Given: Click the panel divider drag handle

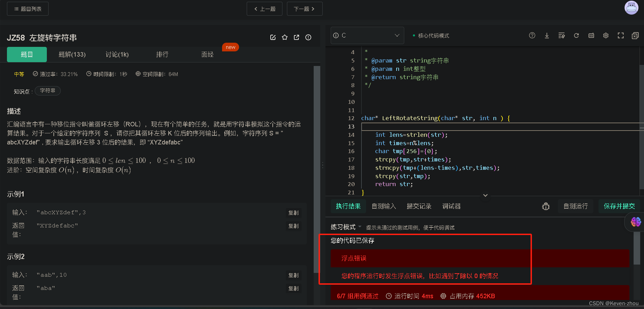Looking at the screenshot, I should 323,165.
